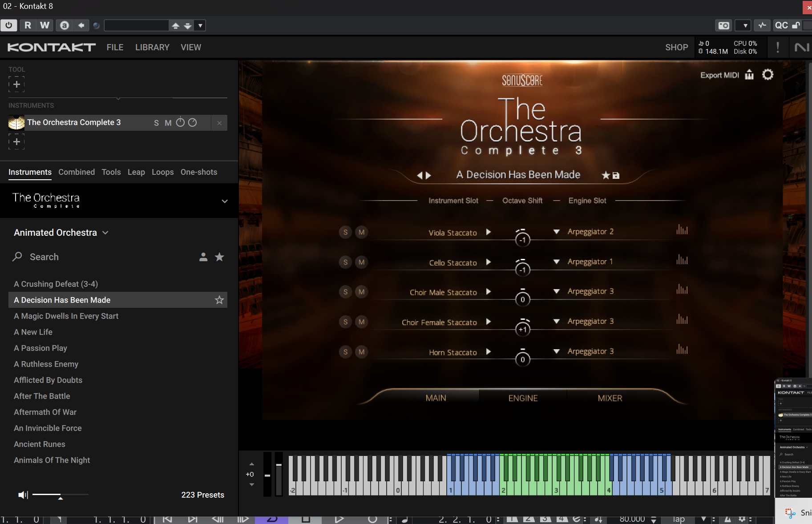Click Viola Staccato level bars icon
The image size is (812, 524).
click(x=682, y=230)
